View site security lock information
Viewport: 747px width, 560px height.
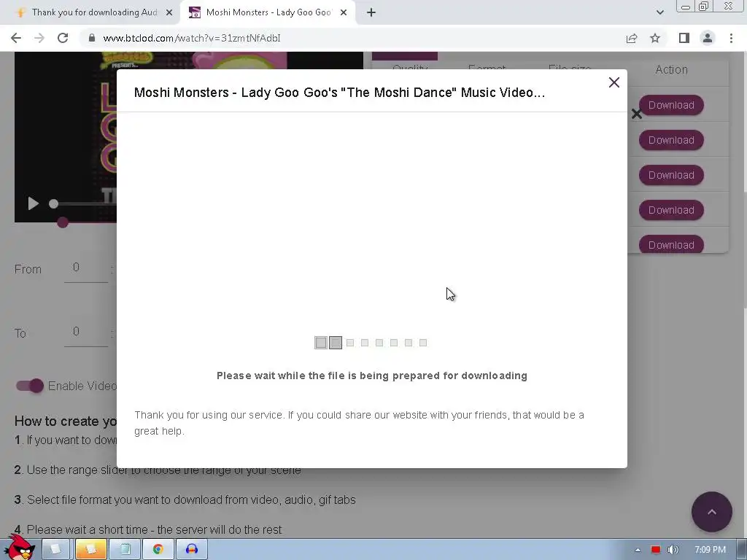point(92,38)
